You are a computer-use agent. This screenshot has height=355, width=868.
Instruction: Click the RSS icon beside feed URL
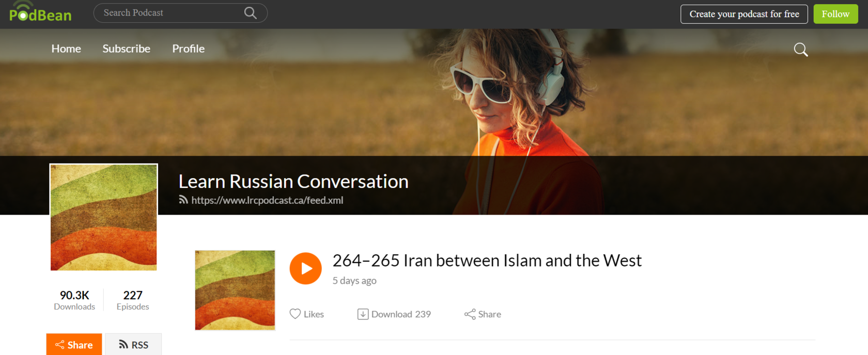point(183,200)
